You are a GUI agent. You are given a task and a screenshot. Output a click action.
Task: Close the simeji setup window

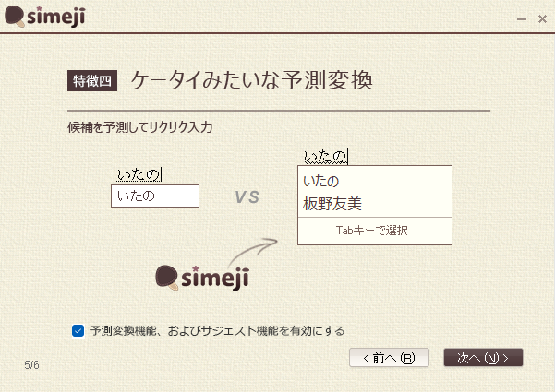(x=542, y=18)
